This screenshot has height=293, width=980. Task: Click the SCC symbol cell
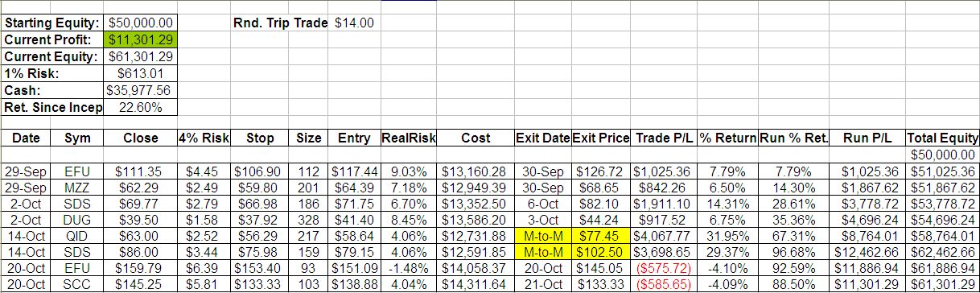tap(78, 285)
